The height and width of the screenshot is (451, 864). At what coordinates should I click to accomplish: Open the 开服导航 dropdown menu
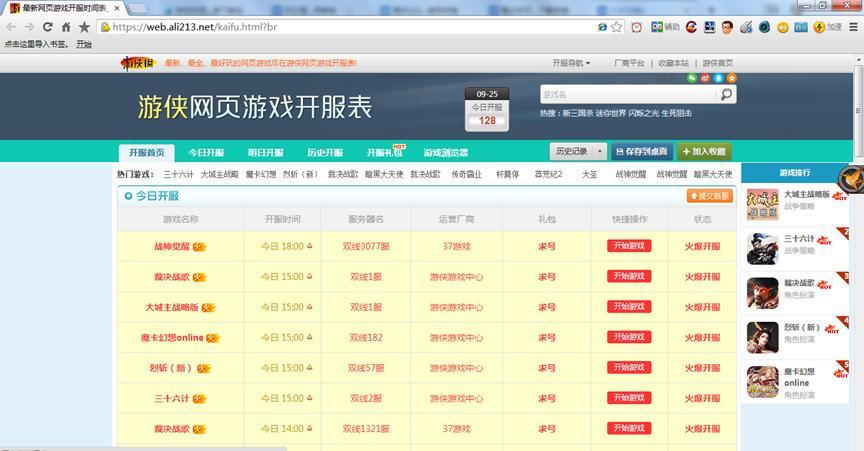click(x=571, y=63)
